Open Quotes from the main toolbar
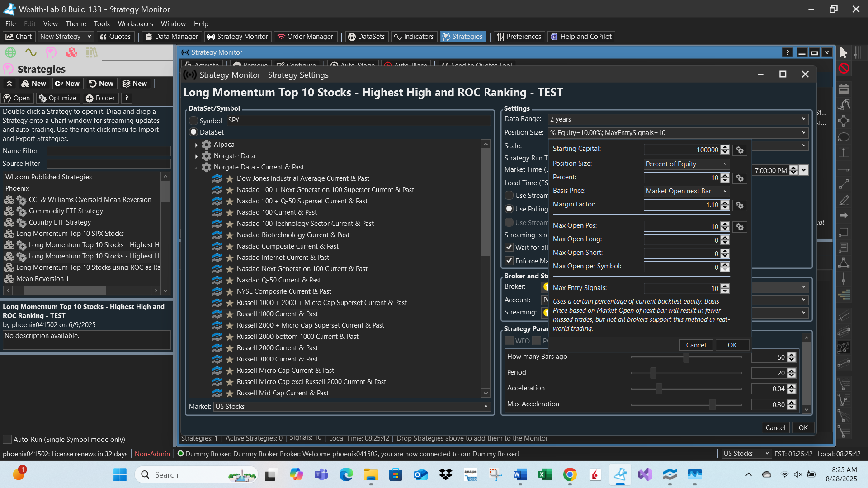 (x=115, y=37)
